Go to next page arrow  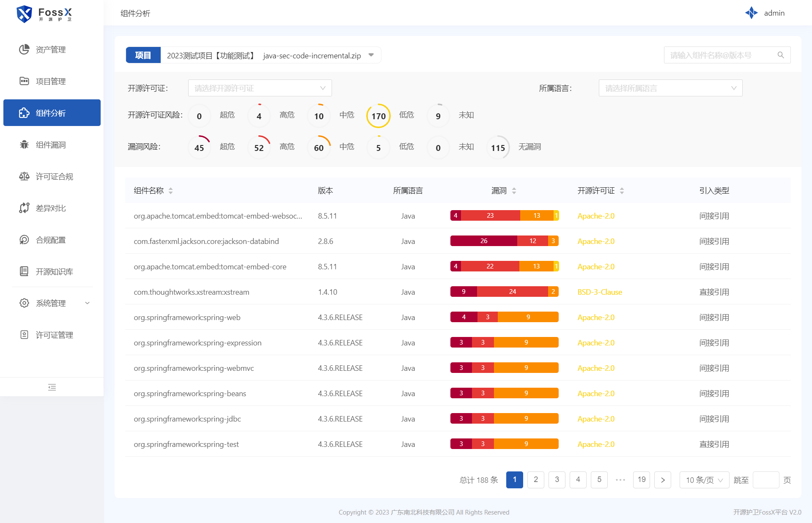[x=663, y=480]
